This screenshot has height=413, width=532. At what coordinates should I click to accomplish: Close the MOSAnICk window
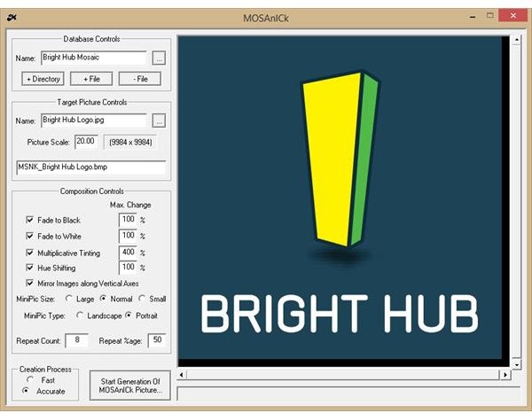(x=513, y=16)
